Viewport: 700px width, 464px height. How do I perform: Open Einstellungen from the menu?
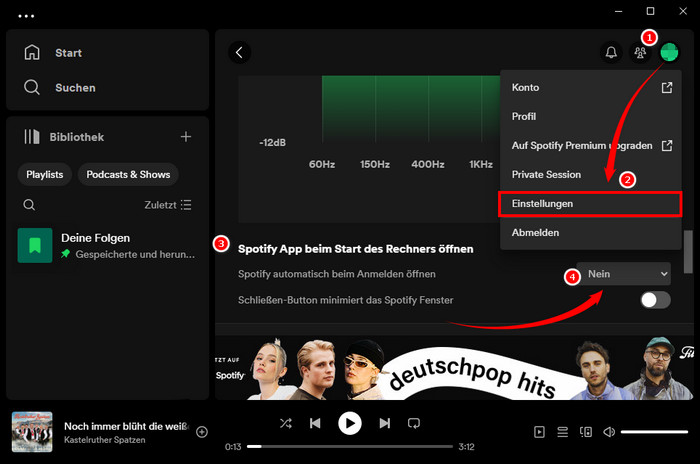click(x=590, y=204)
